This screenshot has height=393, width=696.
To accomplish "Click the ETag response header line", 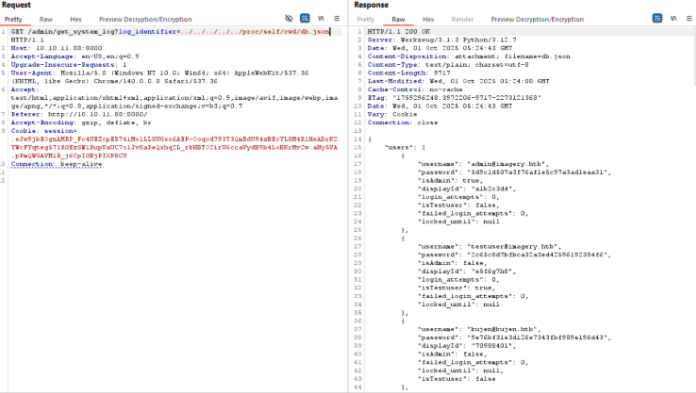I will pyautogui.click(x=454, y=98).
